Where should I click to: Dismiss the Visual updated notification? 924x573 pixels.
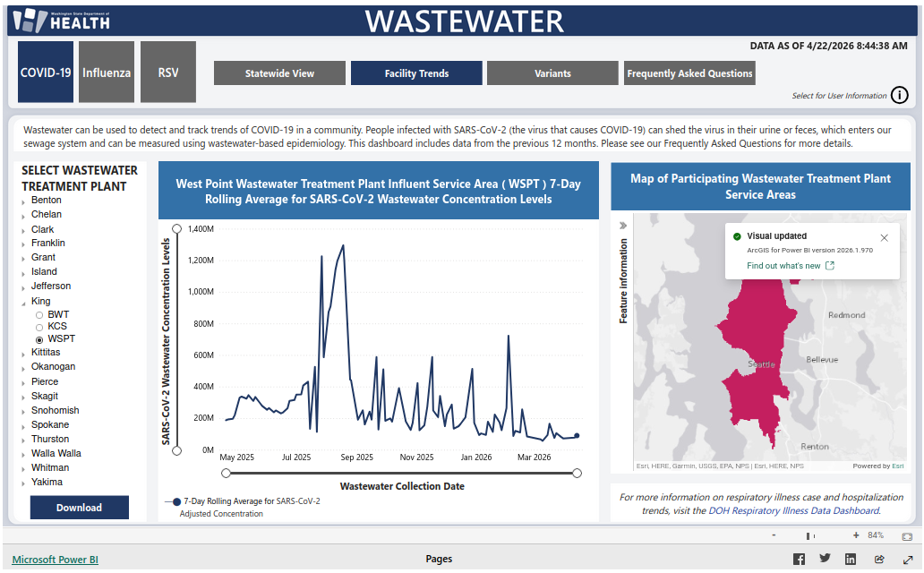tap(885, 238)
